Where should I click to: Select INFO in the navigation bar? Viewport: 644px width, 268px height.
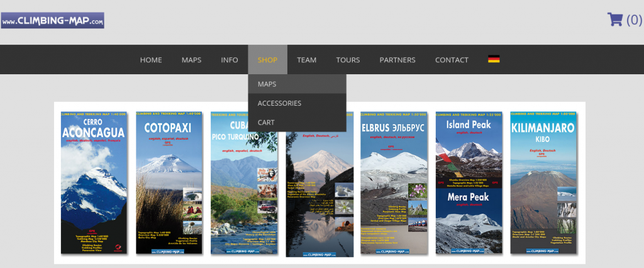click(x=230, y=60)
